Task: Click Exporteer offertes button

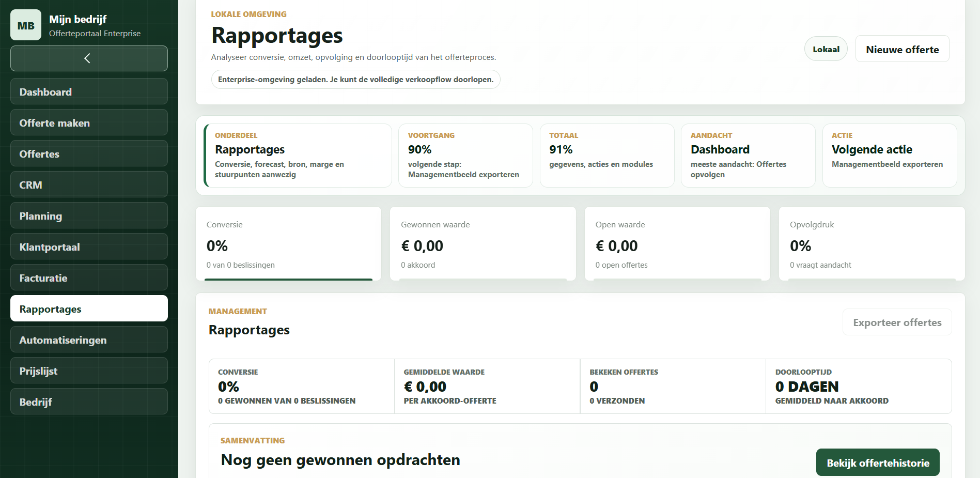Action: 897,322
